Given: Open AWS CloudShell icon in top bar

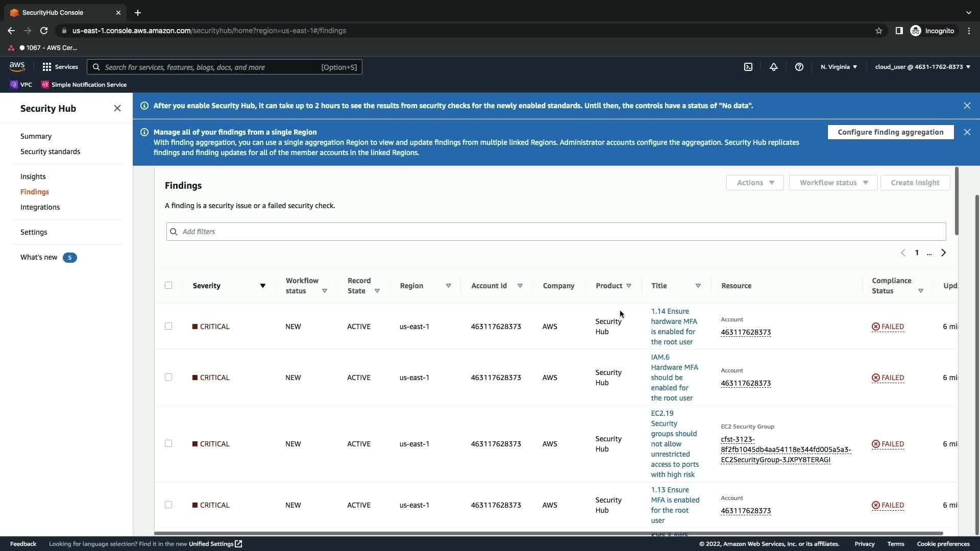Looking at the screenshot, I should [x=748, y=67].
